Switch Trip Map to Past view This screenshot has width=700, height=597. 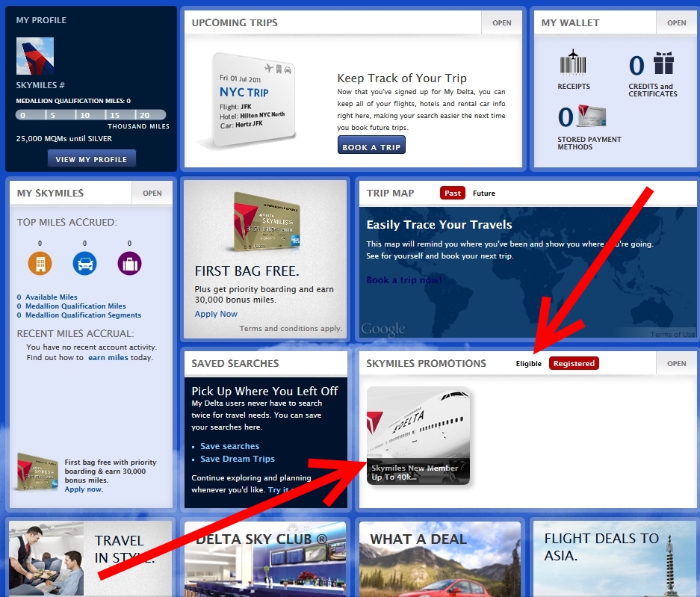pyautogui.click(x=453, y=193)
